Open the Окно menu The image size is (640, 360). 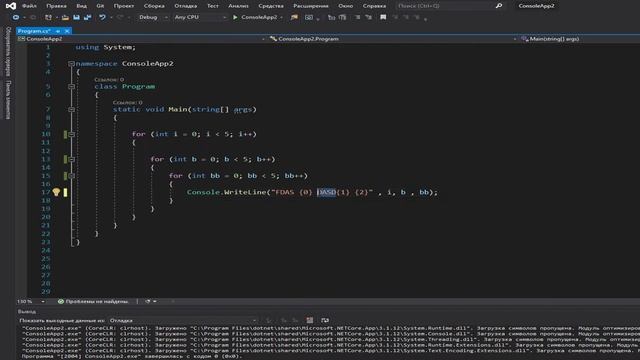346,6
